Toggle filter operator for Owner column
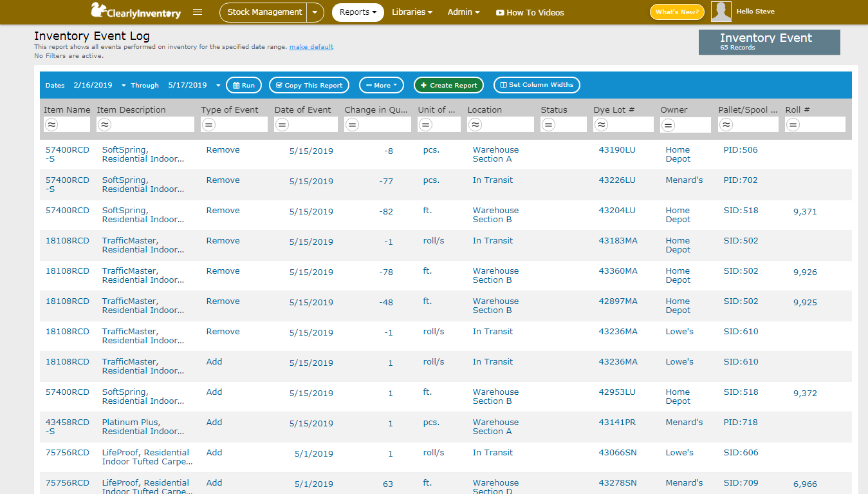 click(669, 125)
